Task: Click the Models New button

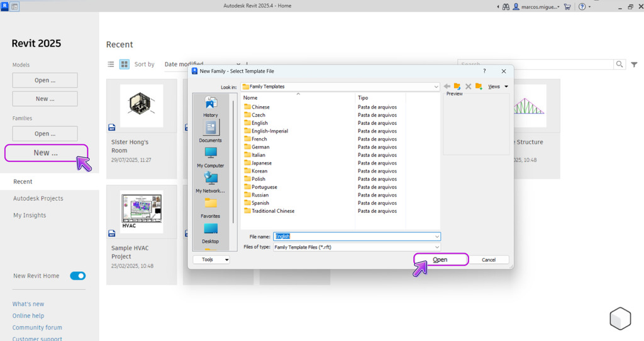Action: 45,99
